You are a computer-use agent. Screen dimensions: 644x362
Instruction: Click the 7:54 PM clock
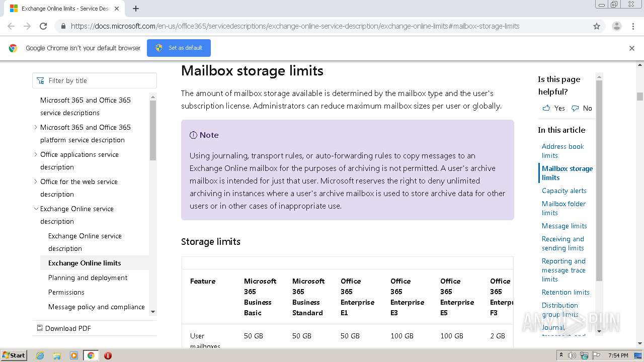(x=618, y=355)
